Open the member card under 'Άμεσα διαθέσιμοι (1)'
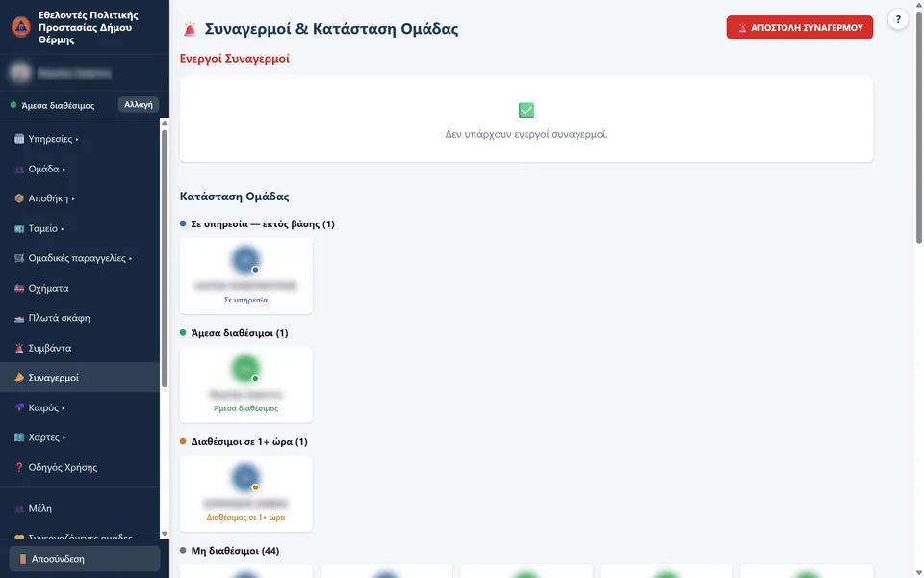The width and height of the screenshot is (924, 578). tap(245, 384)
